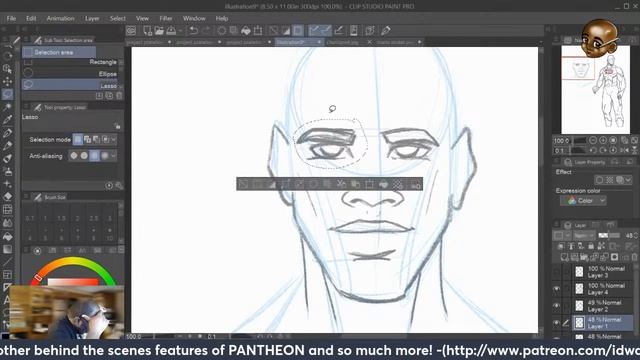Choose strong anti-aliasing option
Viewport: 640px width, 360px height.
click(x=104, y=156)
